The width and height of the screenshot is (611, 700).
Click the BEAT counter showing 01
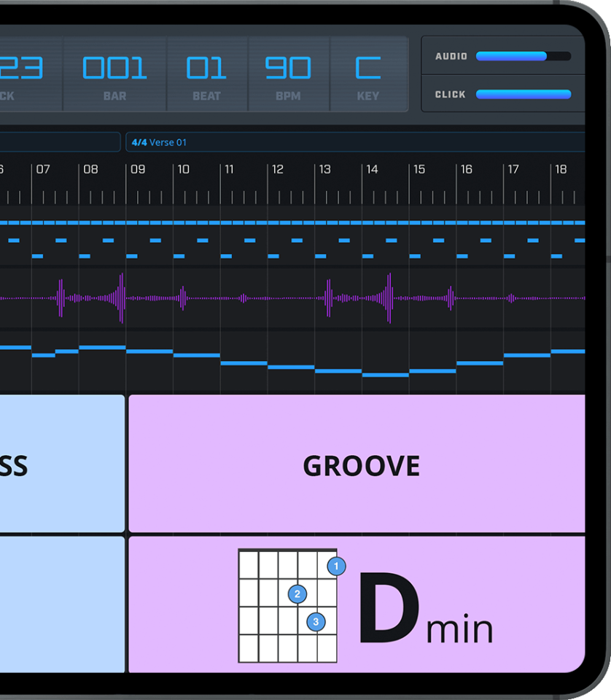tap(206, 75)
